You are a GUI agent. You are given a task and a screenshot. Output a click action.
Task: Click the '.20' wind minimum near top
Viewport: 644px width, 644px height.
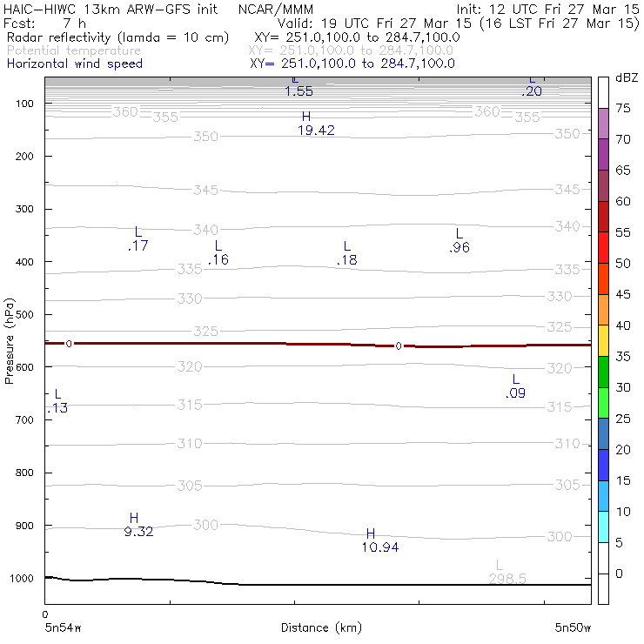click(x=532, y=91)
